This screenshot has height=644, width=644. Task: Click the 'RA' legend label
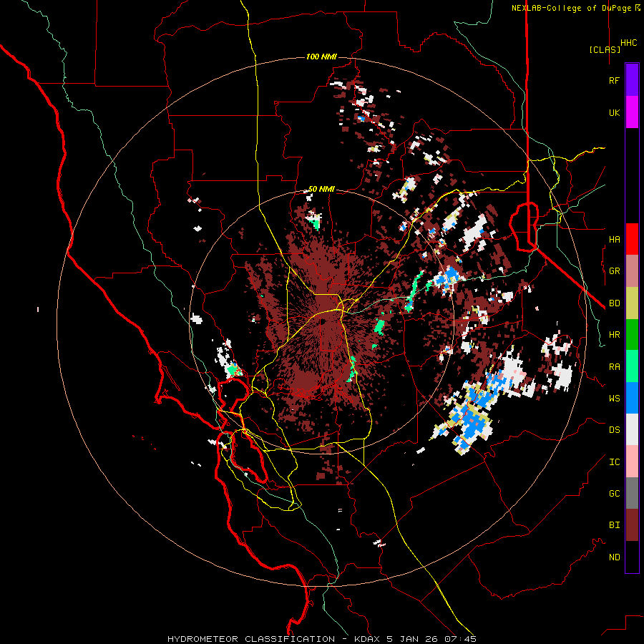pyautogui.click(x=614, y=367)
